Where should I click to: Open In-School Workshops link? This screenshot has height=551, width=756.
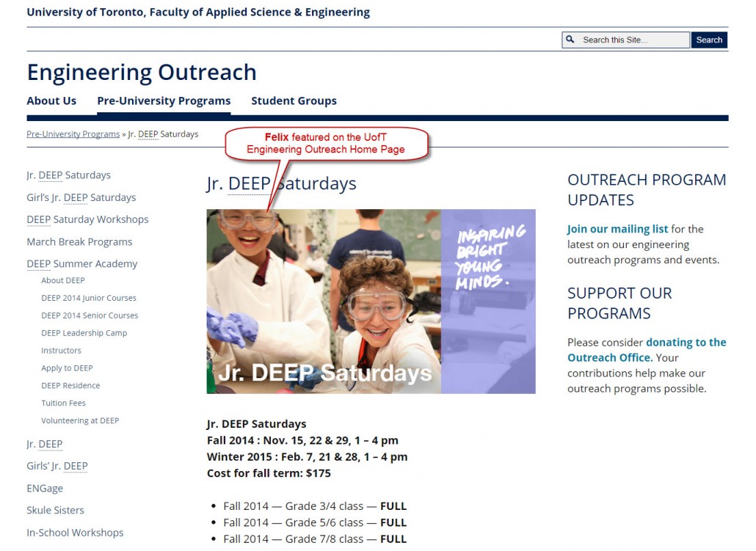click(75, 533)
